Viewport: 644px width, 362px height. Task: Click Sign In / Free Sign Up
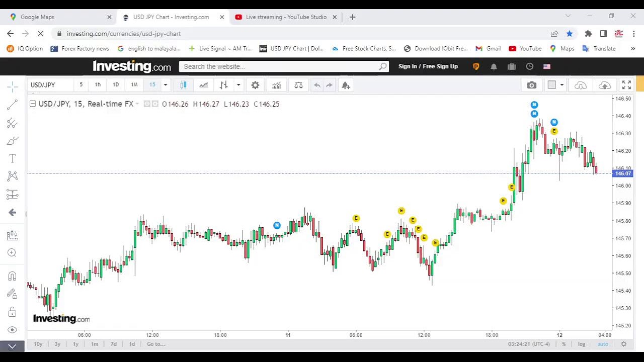pos(428,66)
